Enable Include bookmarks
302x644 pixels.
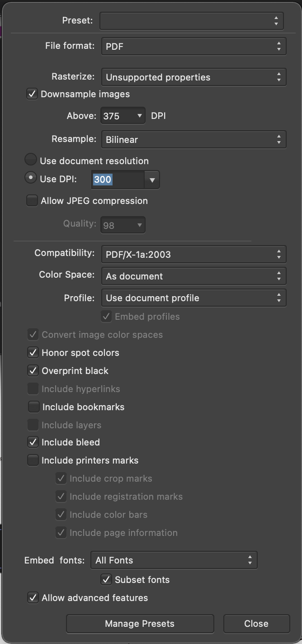(x=34, y=407)
